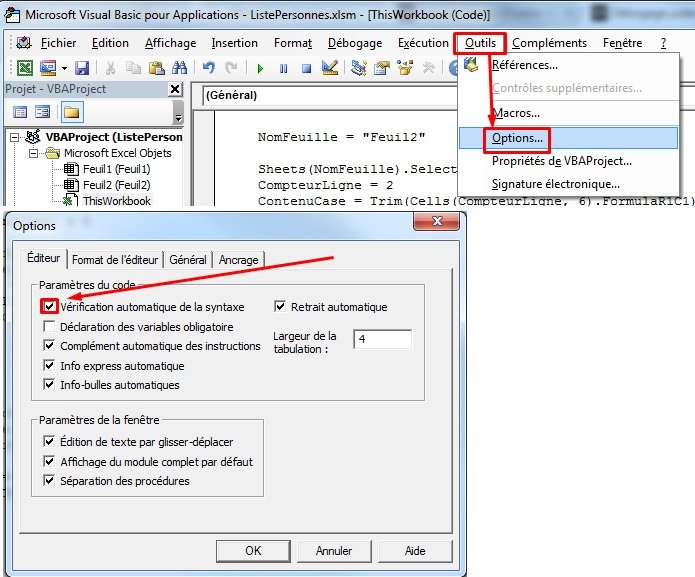The width and height of the screenshot is (695, 577).
Task: Click the Save floppy disk icon
Action: 82,68
